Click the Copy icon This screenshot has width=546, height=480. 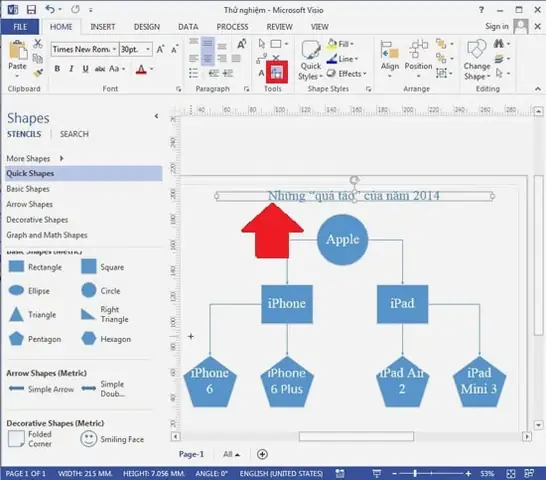pyautogui.click(x=38, y=59)
